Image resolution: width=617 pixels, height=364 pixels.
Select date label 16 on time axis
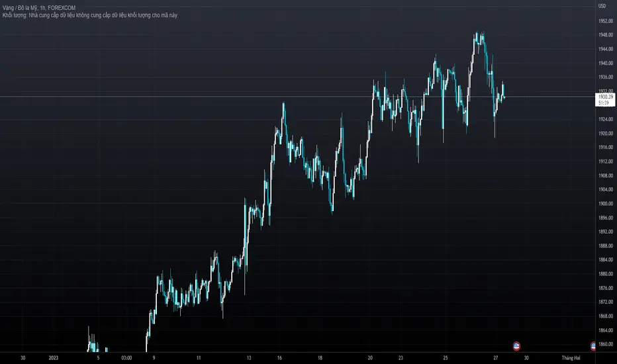(279, 358)
